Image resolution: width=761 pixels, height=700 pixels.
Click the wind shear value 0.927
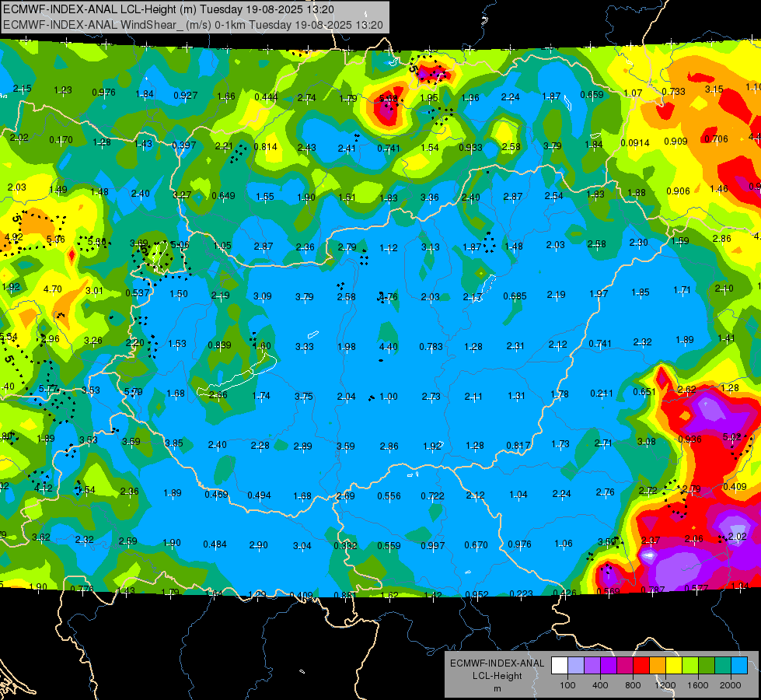pyautogui.click(x=186, y=95)
